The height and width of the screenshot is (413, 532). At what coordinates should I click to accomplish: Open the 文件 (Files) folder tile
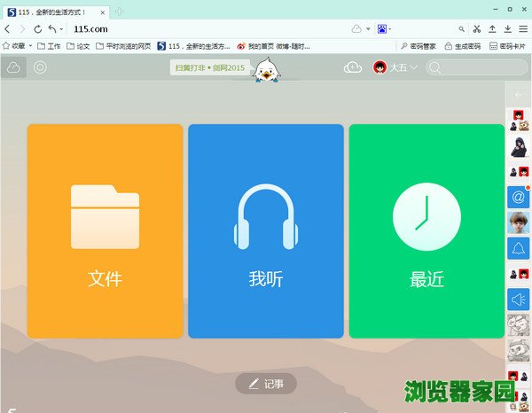pos(105,230)
